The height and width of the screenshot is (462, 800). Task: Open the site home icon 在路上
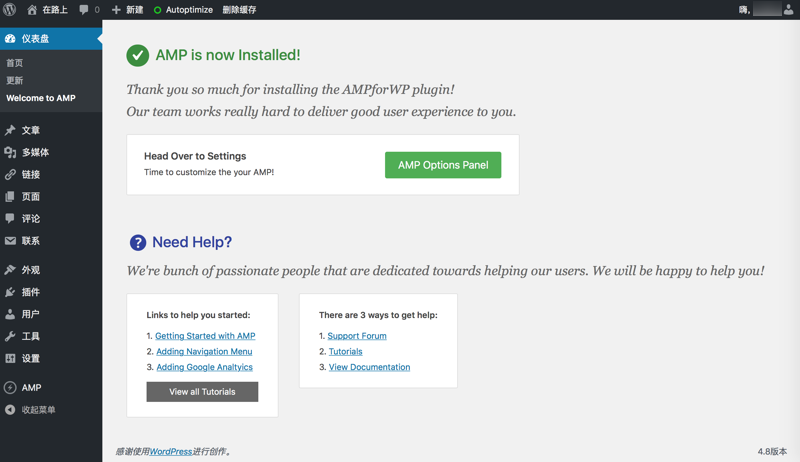tap(32, 10)
